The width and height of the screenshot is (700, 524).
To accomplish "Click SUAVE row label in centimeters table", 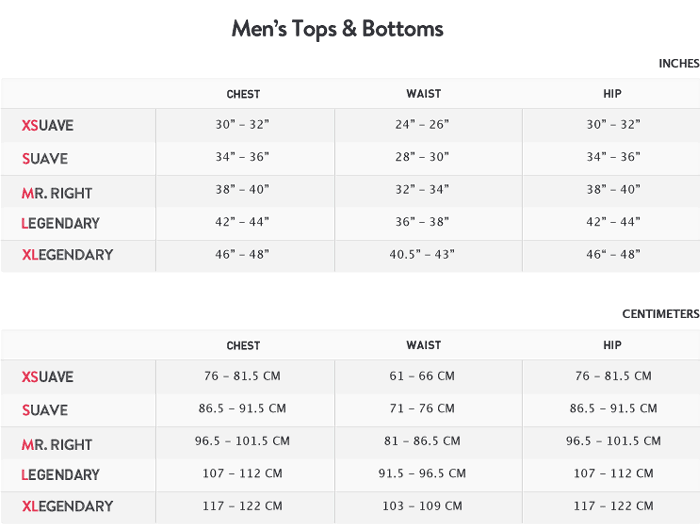I will click(45, 410).
